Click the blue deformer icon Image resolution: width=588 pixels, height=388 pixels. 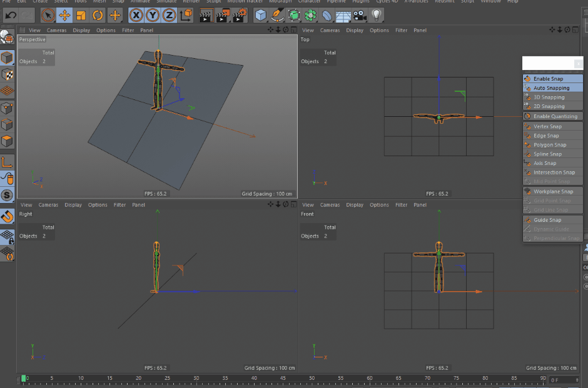click(327, 16)
